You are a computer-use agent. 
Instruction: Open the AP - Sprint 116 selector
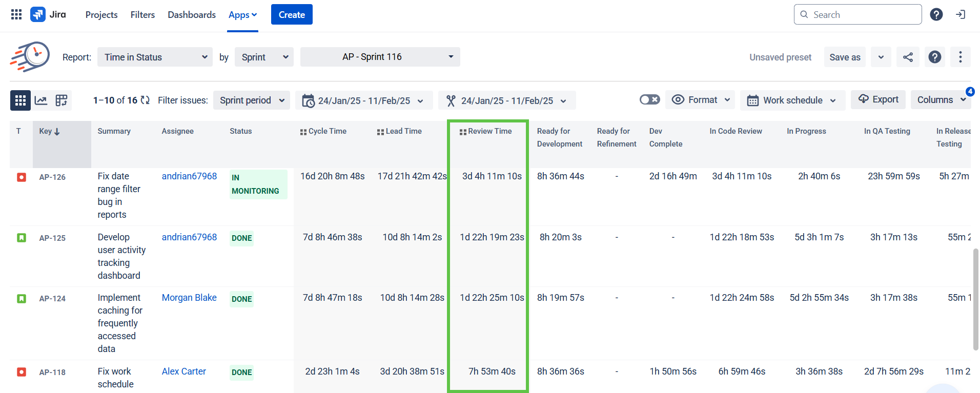(380, 57)
